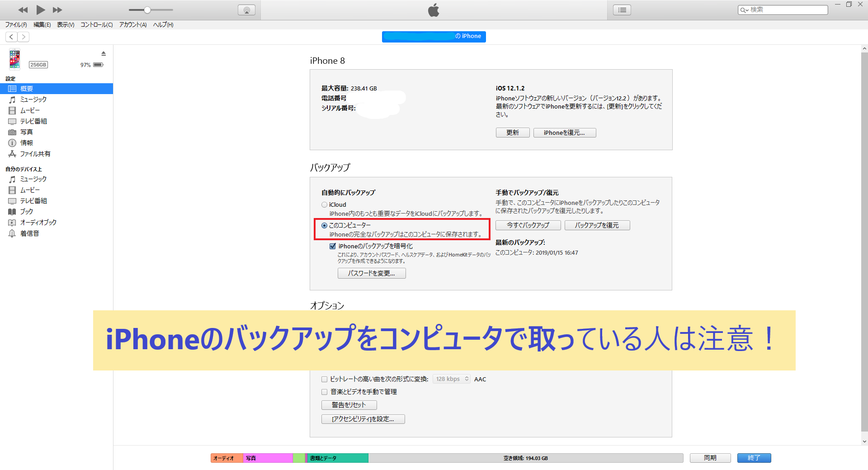Click the パスワードを変更... button
868x470 pixels.
click(x=372, y=273)
